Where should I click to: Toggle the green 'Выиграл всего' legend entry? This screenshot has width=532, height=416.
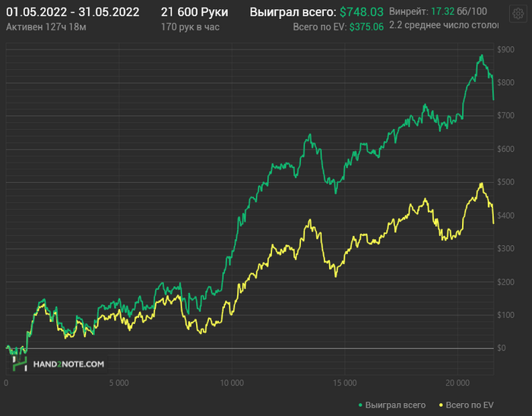pos(392,405)
